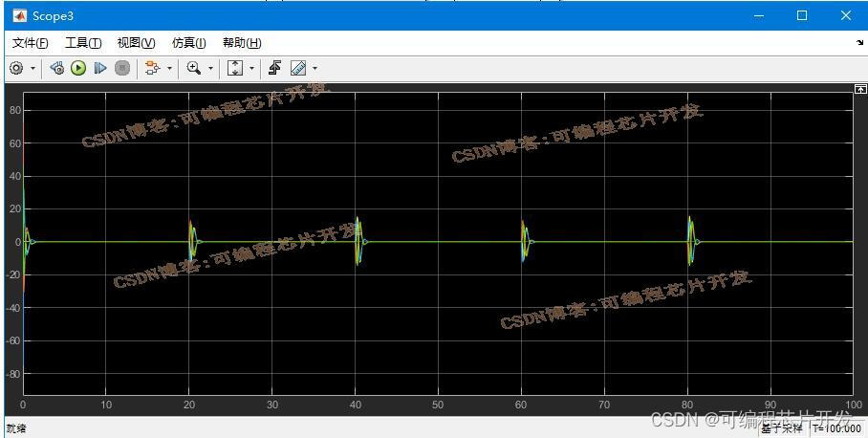Click the MATLAB icon in Scope3 title bar

(x=19, y=15)
